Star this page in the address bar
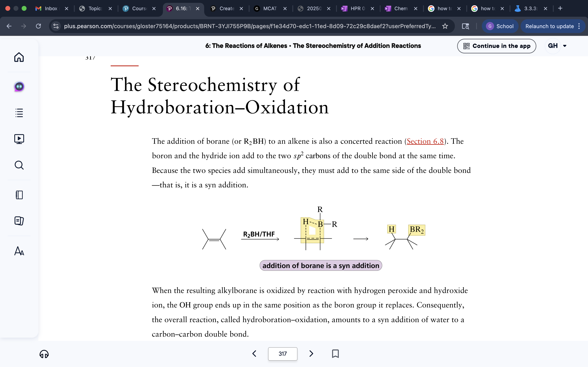Image resolution: width=588 pixels, height=367 pixels. [x=445, y=26]
